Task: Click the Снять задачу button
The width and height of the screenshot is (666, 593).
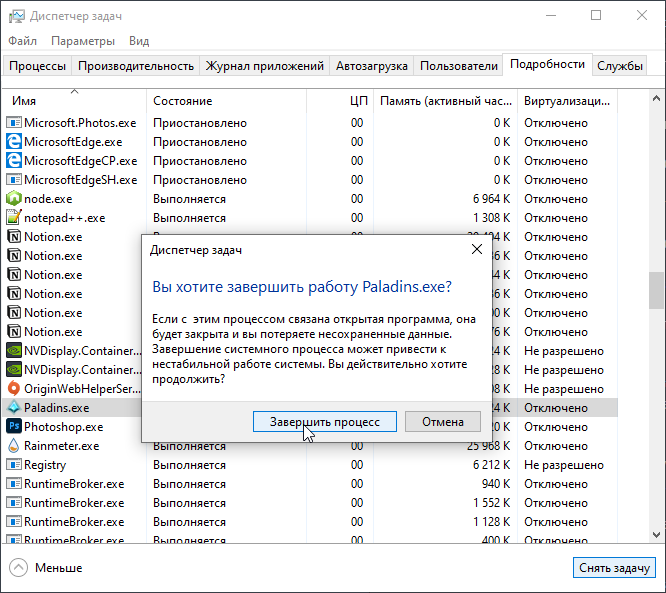Action: click(614, 568)
